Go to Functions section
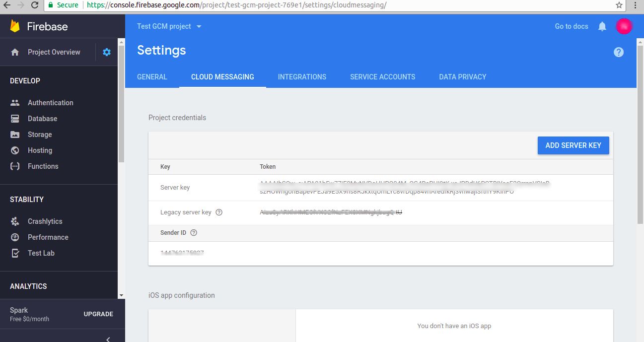Viewport: 644px width, 342px height. coord(43,166)
